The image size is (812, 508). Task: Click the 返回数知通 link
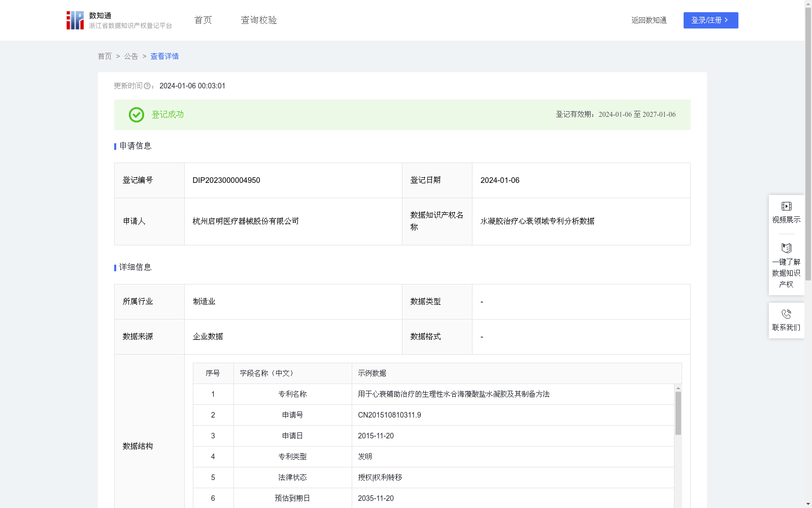point(649,20)
